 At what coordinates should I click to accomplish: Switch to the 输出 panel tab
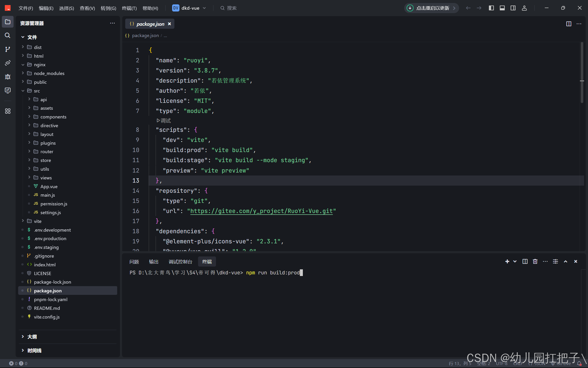[153, 262]
